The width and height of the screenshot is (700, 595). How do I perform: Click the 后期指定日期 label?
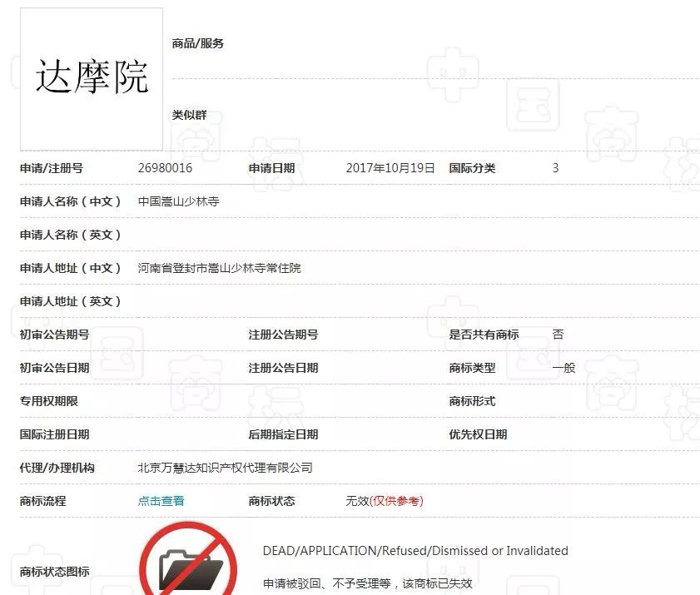(283, 434)
